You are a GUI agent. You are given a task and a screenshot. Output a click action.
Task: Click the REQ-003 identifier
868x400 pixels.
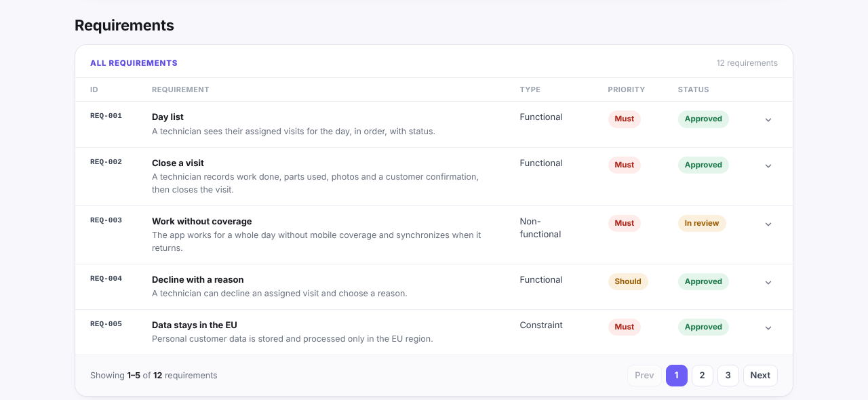click(x=106, y=220)
